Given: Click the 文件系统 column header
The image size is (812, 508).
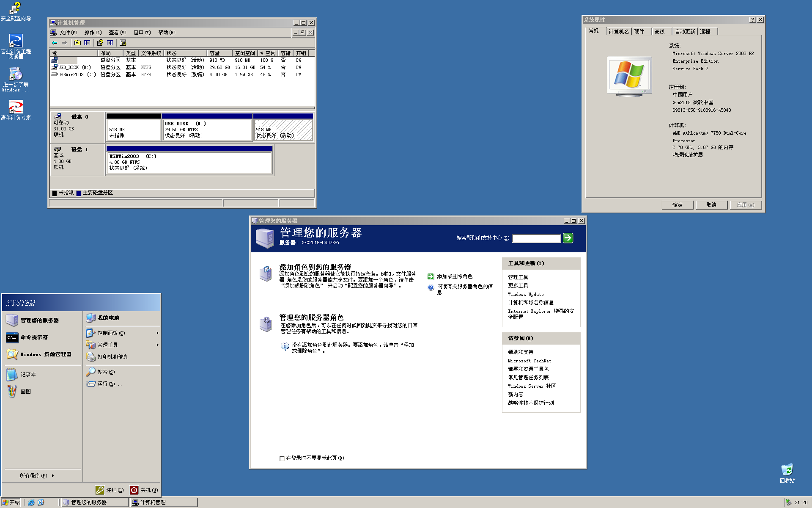Looking at the screenshot, I should (x=151, y=53).
